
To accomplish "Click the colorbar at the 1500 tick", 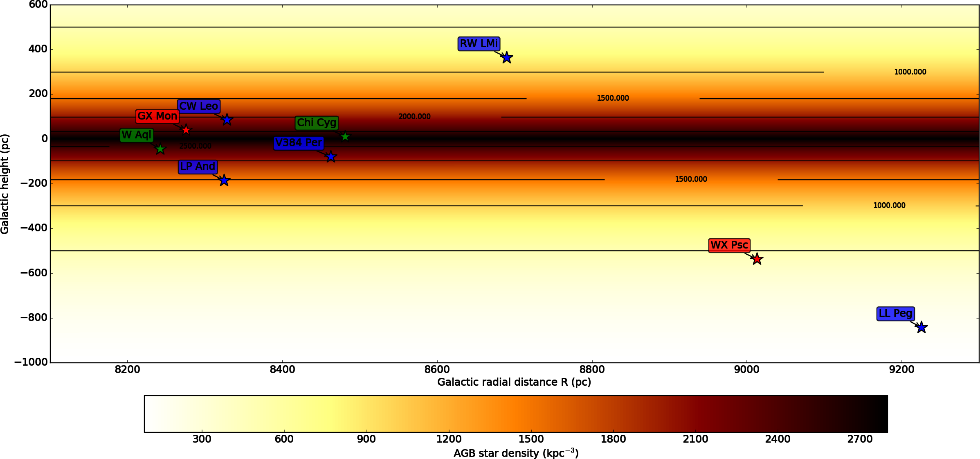I will pyautogui.click(x=531, y=414).
